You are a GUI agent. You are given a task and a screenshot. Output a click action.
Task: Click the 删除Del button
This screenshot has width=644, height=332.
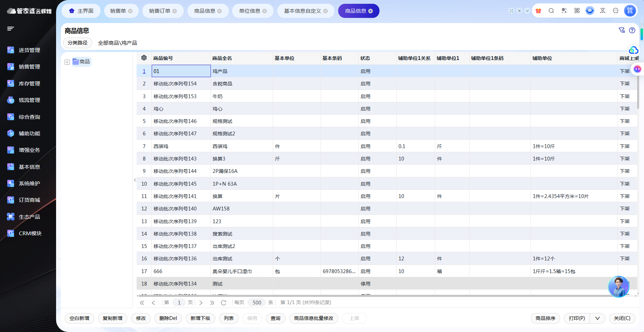coord(168,318)
